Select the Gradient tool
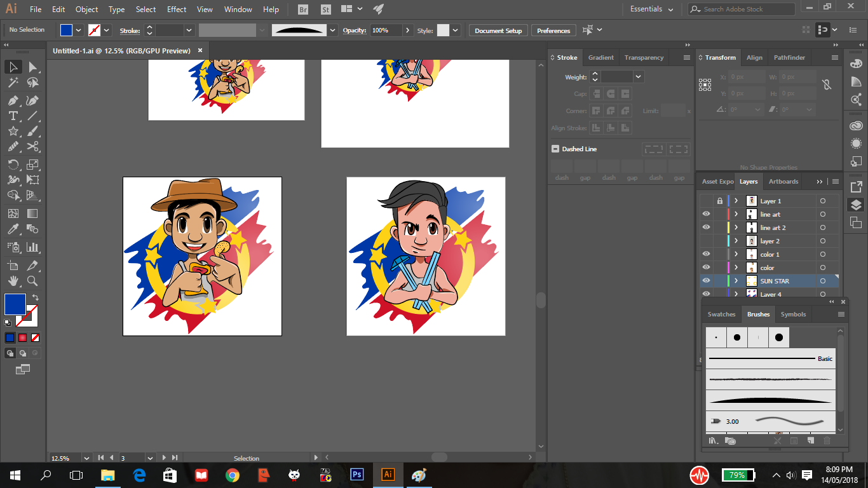 [x=33, y=214]
